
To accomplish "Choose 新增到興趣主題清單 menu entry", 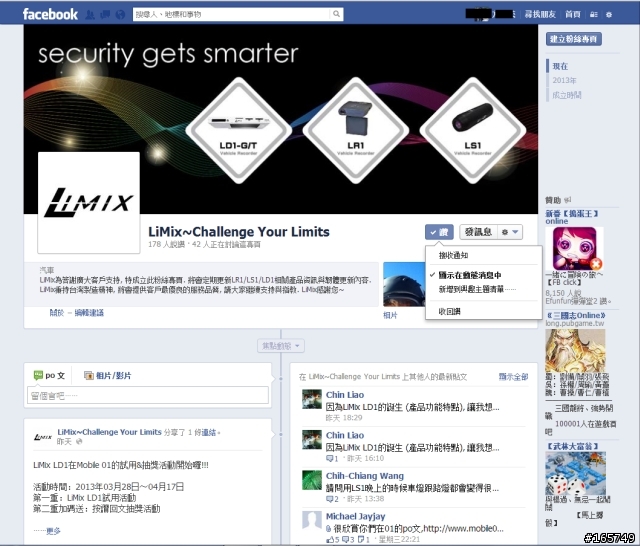I will 477,289.
